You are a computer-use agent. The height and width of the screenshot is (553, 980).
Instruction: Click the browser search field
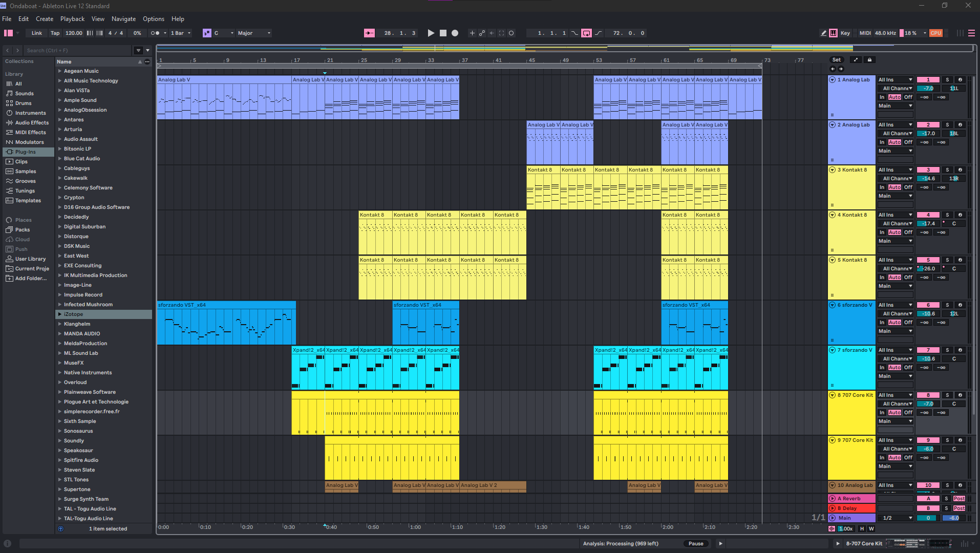78,50
